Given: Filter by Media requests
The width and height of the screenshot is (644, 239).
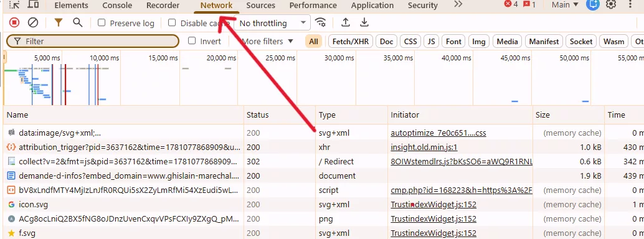Looking at the screenshot, I should (507, 41).
